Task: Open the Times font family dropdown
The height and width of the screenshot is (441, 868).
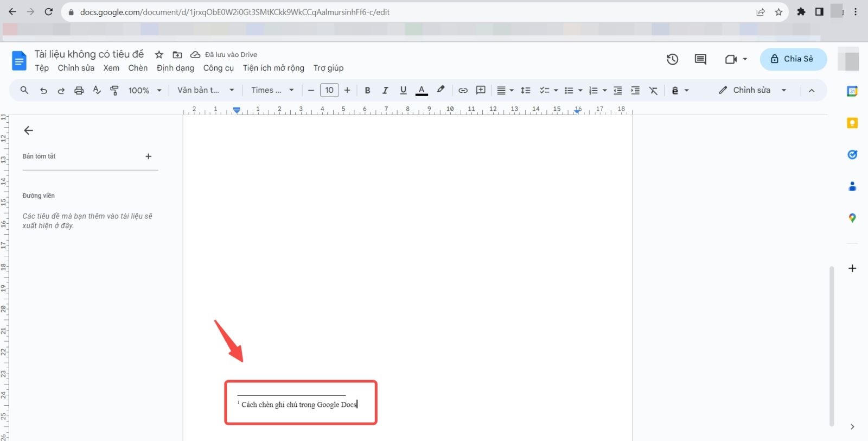Action: click(x=272, y=90)
